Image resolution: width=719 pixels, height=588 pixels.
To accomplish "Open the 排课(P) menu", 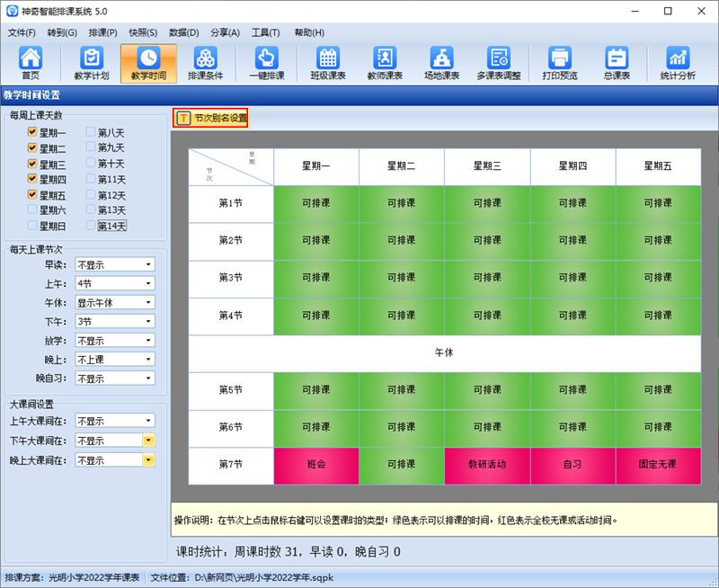I will 102,32.
